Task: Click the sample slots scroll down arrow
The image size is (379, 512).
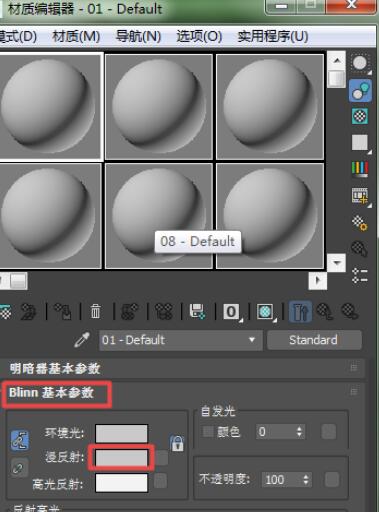Action: coord(337,263)
